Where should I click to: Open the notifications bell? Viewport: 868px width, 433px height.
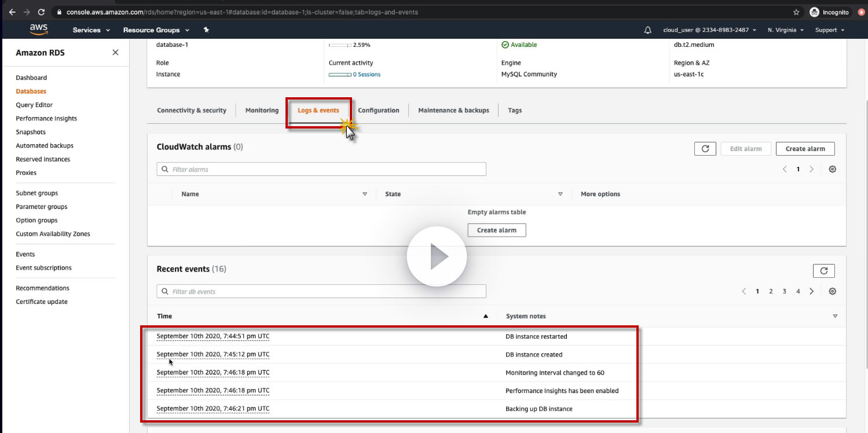648,30
